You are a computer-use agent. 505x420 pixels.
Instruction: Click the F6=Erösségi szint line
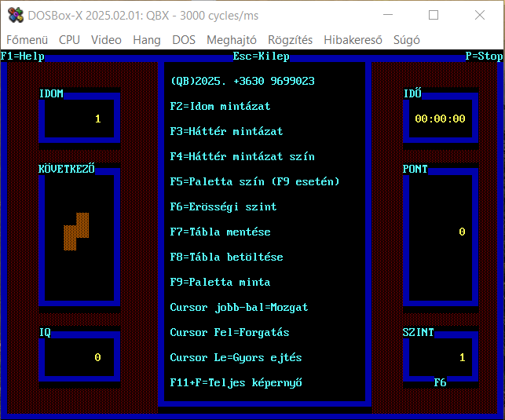coord(223,206)
